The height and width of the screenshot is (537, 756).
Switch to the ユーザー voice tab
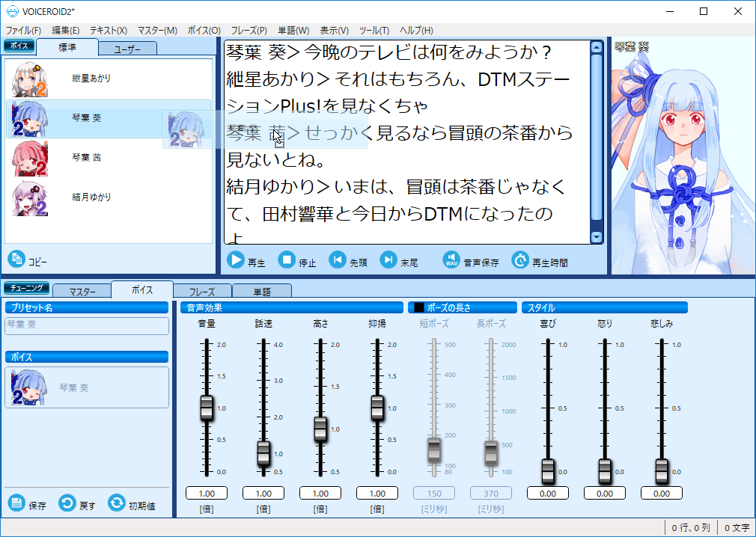pos(128,49)
